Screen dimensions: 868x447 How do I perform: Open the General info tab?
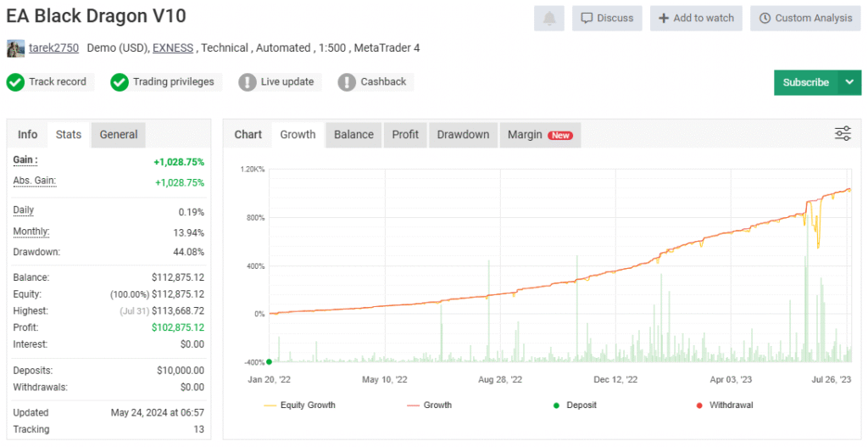(x=119, y=134)
